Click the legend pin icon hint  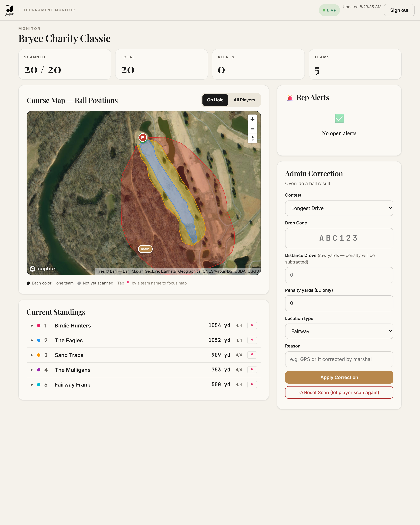pyautogui.click(x=128, y=283)
